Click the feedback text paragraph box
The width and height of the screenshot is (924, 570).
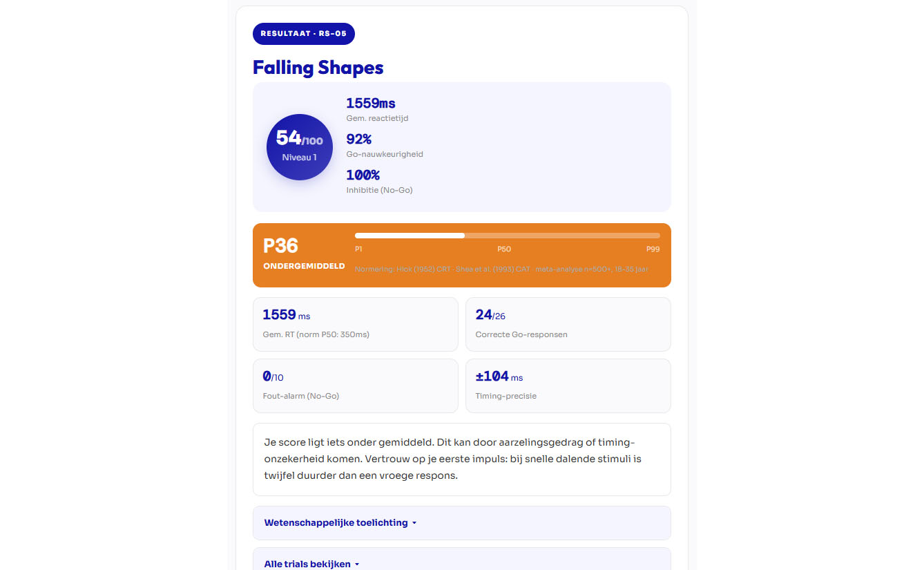(461, 459)
